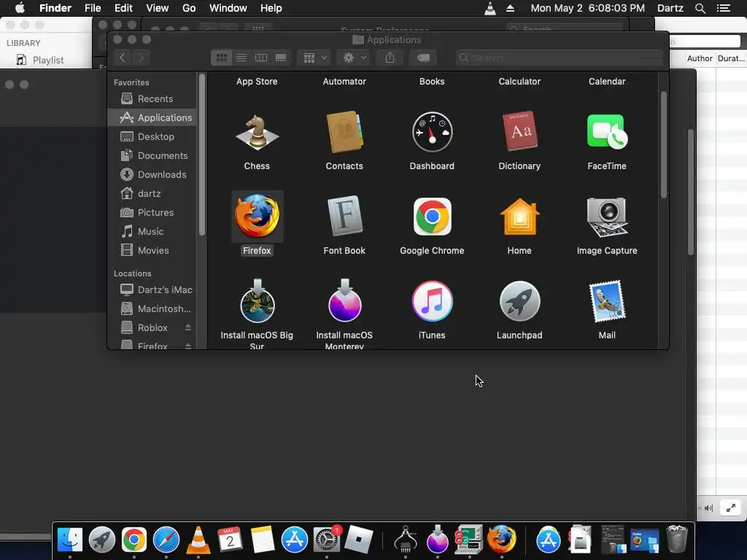Open the Home app icon
The image size is (747, 560).
coord(519,217)
